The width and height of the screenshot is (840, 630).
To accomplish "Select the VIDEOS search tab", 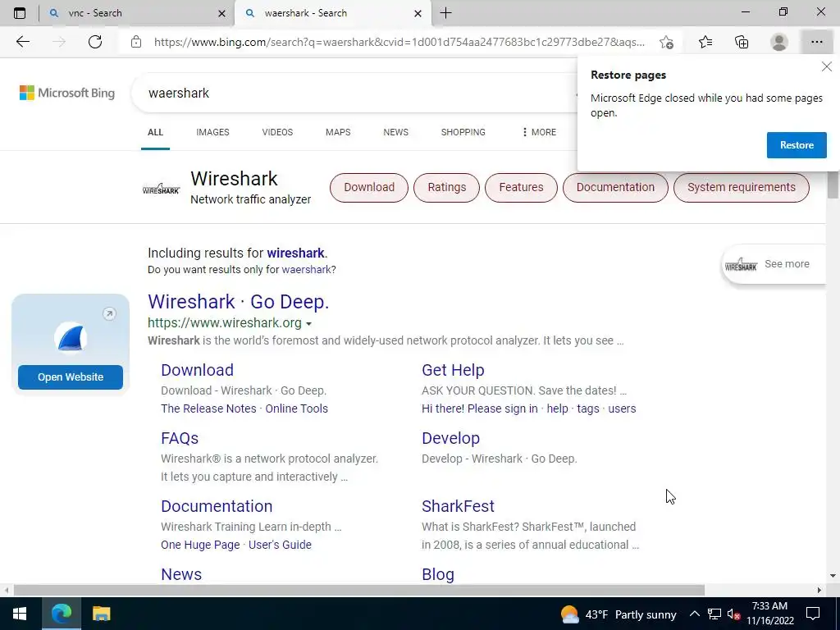I will 277,132.
